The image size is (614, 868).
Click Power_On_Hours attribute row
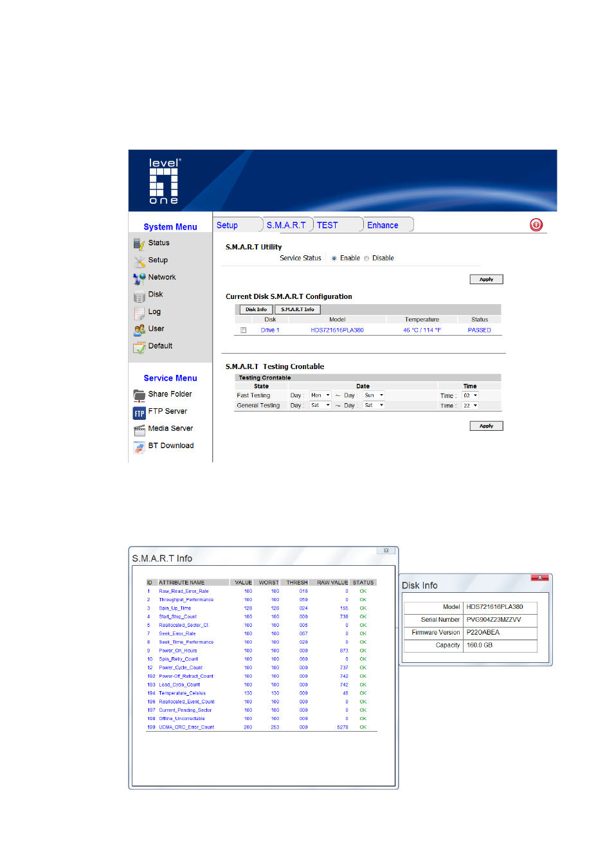pyautogui.click(x=261, y=651)
